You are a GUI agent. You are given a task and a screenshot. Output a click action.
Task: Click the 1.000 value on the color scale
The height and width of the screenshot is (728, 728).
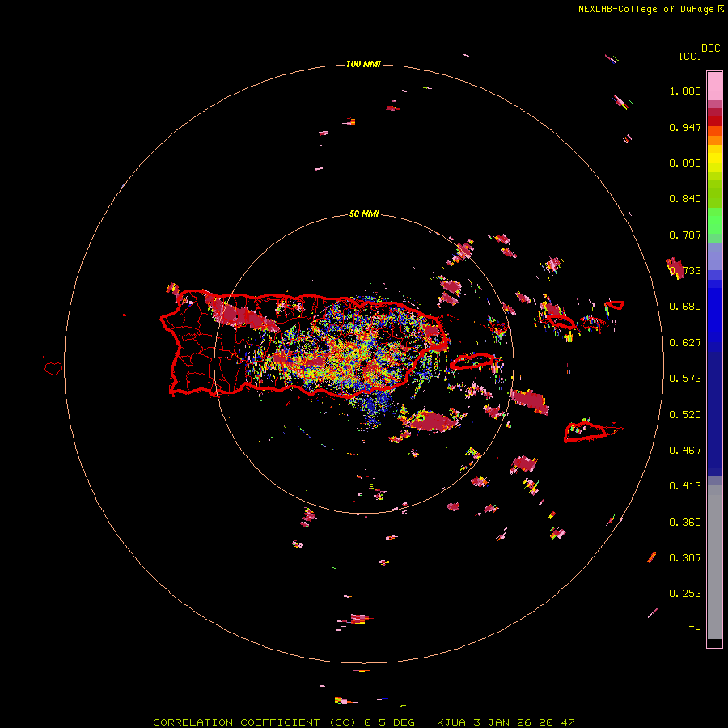(x=685, y=91)
